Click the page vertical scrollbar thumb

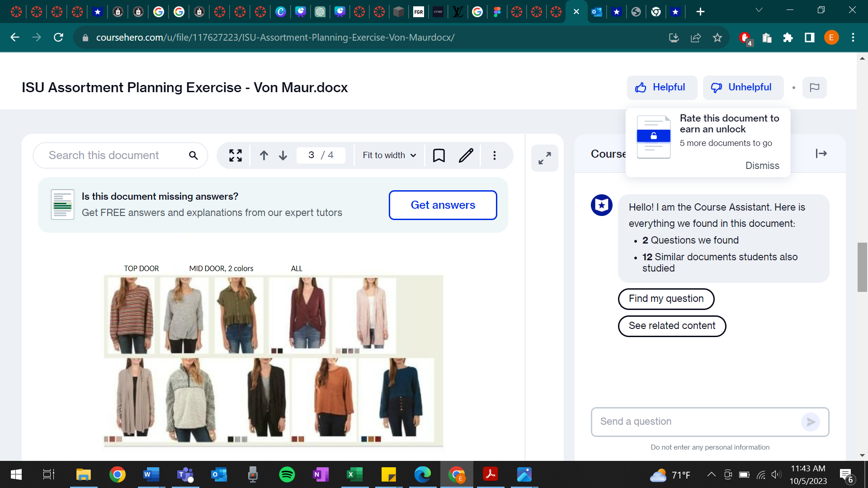862,267
